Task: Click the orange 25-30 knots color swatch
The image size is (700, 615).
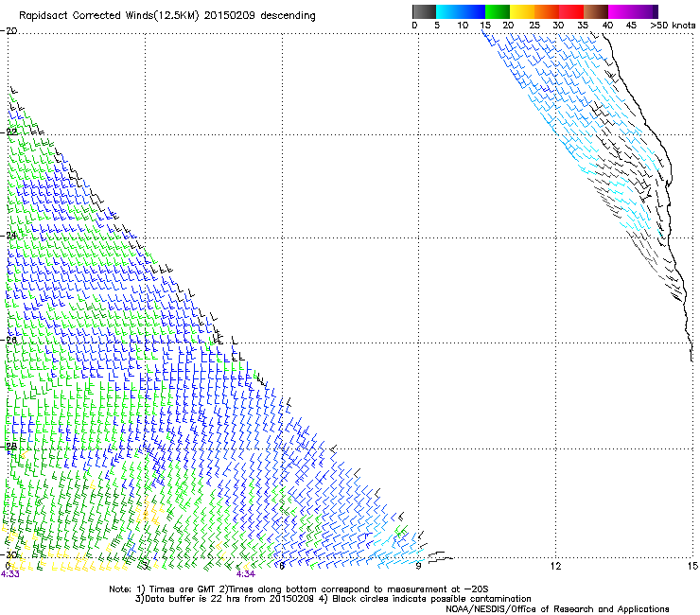Action: 547,11
